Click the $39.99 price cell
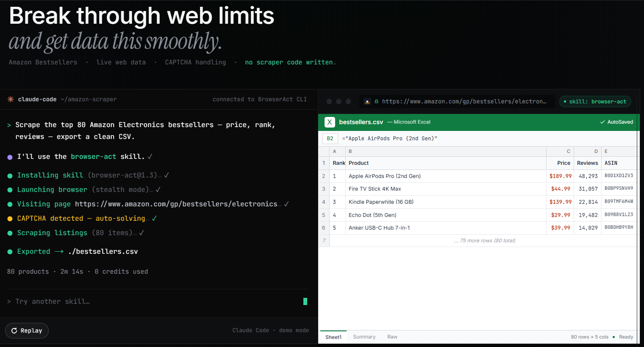 pos(560,228)
